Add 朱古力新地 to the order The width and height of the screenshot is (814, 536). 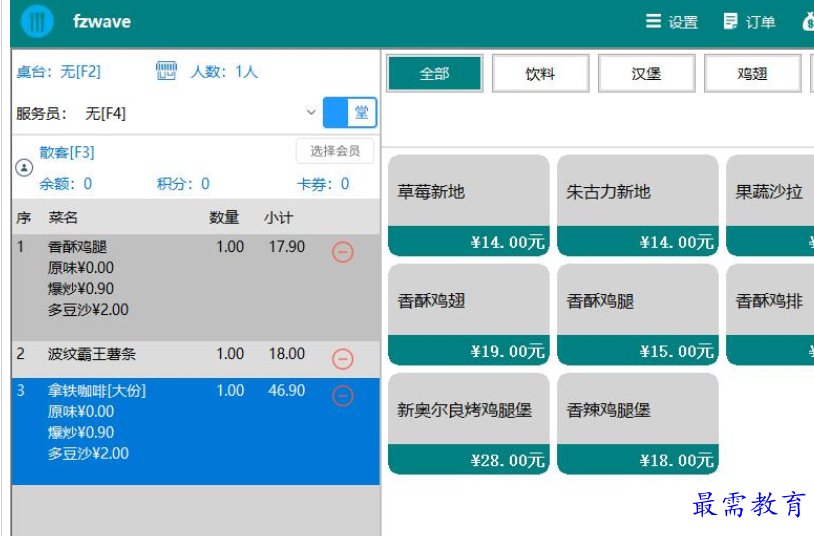point(638,205)
